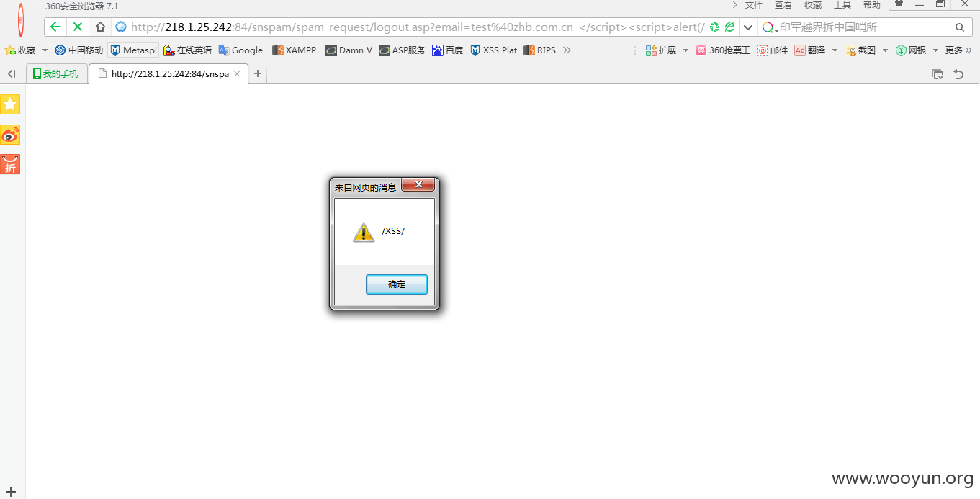This screenshot has width=980, height=499.
Task: Click the skin shirt icon in the title bar
Action: pos(899,4)
